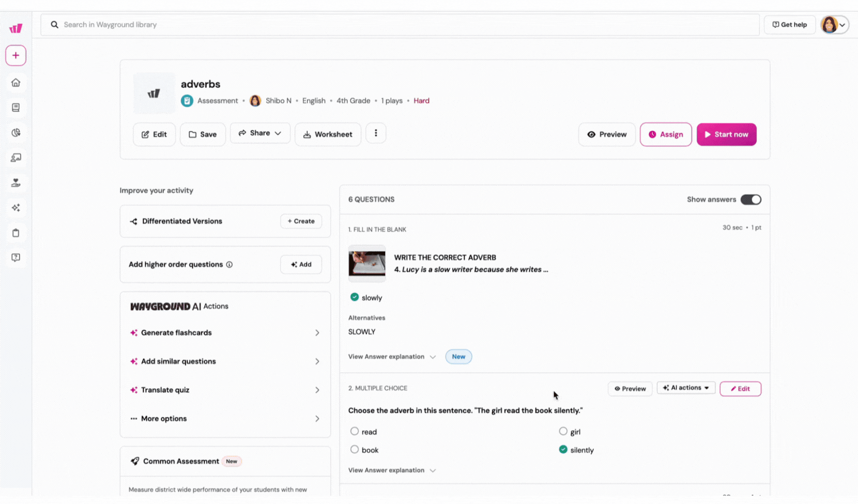Select the 'read' answer option
The width and height of the screenshot is (858, 504).
click(x=355, y=431)
